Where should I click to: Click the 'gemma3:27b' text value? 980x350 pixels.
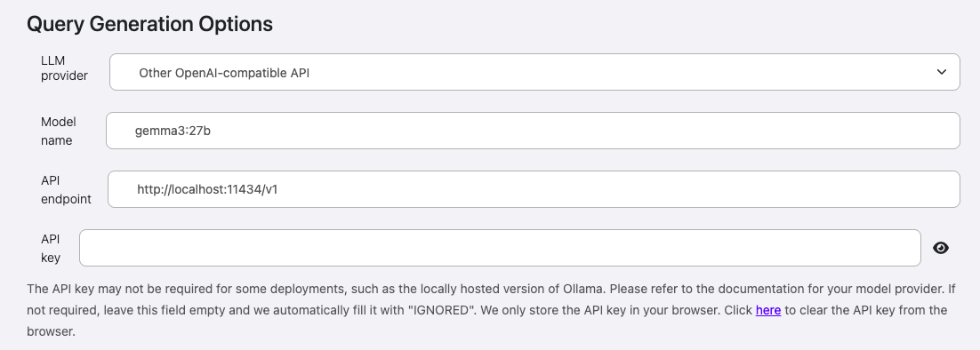coord(173,131)
